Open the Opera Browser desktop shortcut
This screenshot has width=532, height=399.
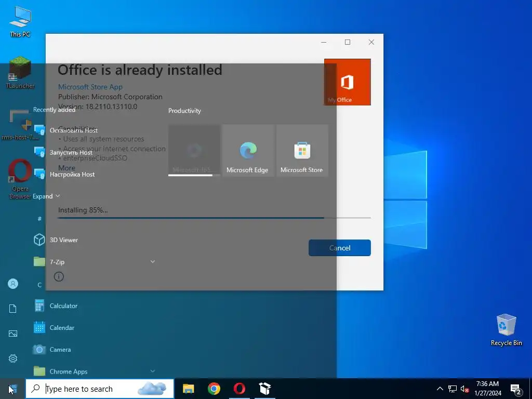point(20,179)
